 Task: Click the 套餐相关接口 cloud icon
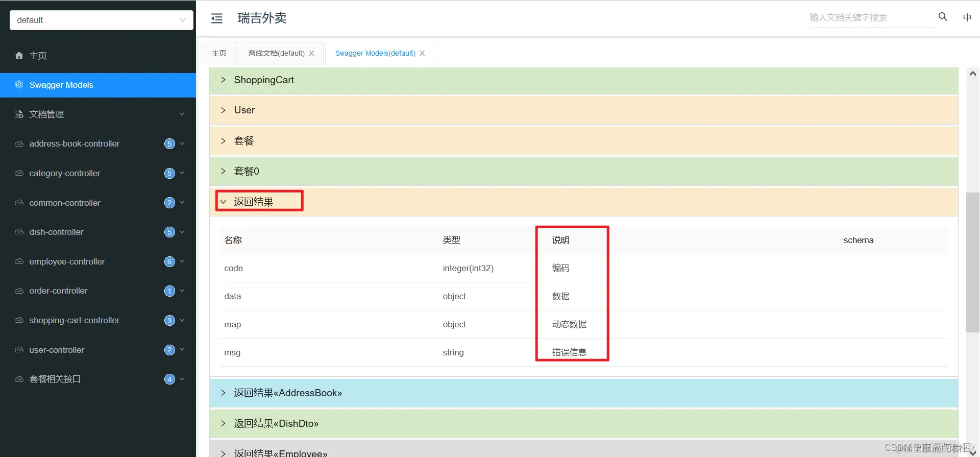(19, 379)
